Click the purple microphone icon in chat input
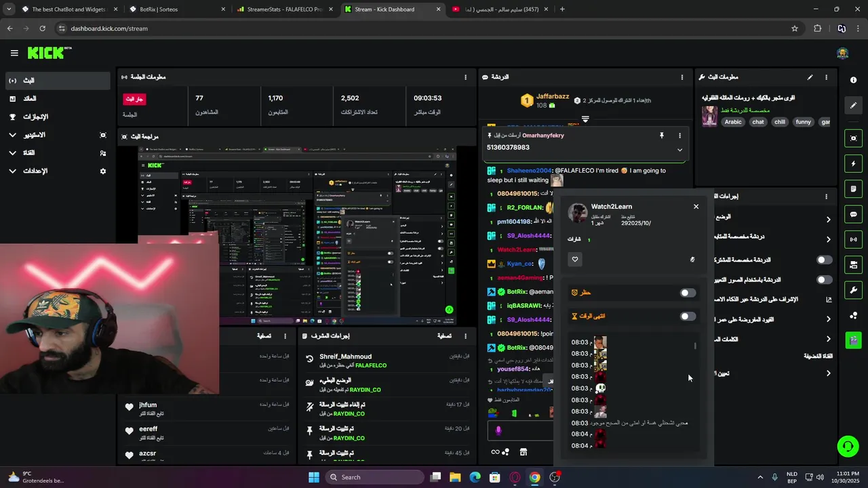This screenshot has width=868, height=488. 498,430
